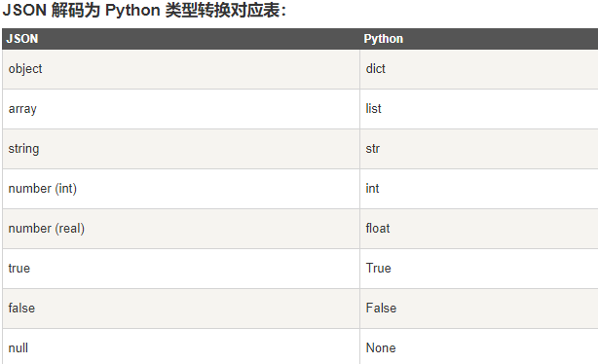Select the 'str' Python cell
Viewport: 598px width, 364px height.
pos(478,149)
